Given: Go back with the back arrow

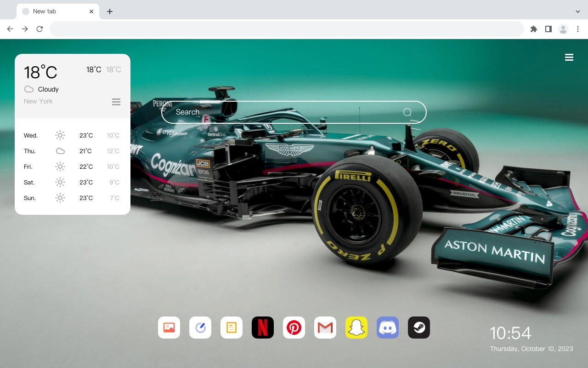Looking at the screenshot, I should pos(10,29).
